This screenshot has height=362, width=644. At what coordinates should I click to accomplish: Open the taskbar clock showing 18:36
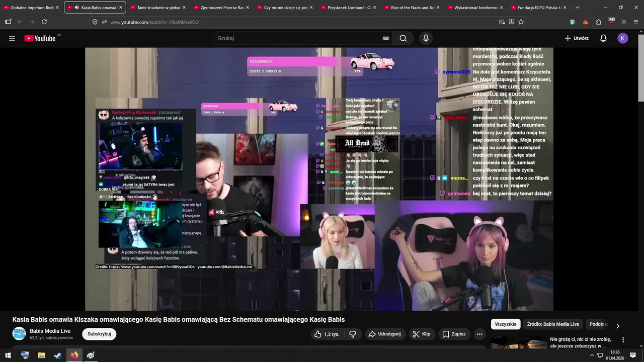(x=615, y=355)
